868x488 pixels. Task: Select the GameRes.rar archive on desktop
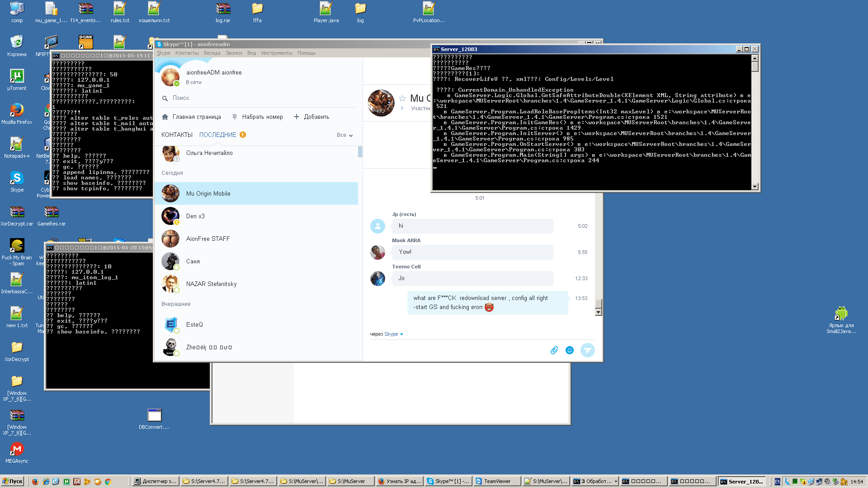coord(51,215)
